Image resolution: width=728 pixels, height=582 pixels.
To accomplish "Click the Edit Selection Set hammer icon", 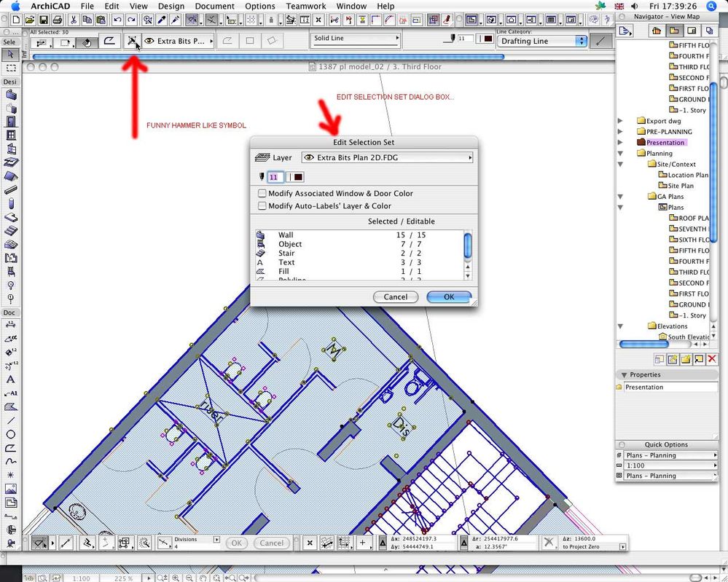I will click(133, 41).
